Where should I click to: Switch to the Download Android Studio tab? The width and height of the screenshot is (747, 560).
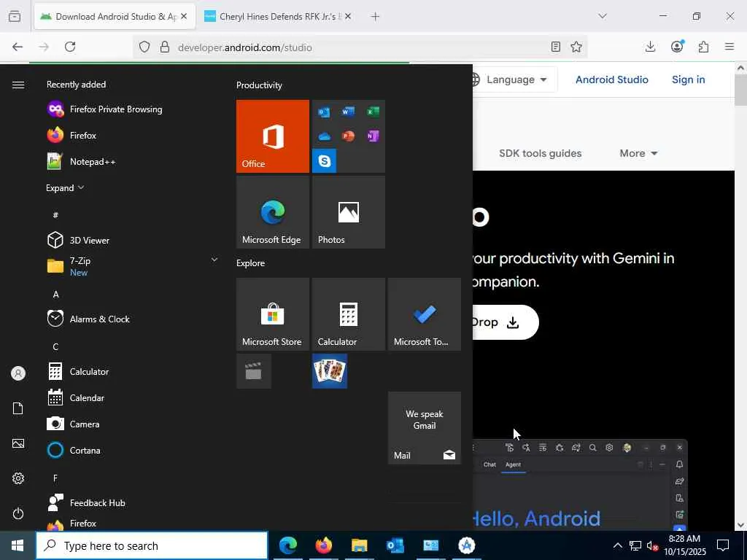coord(115,16)
